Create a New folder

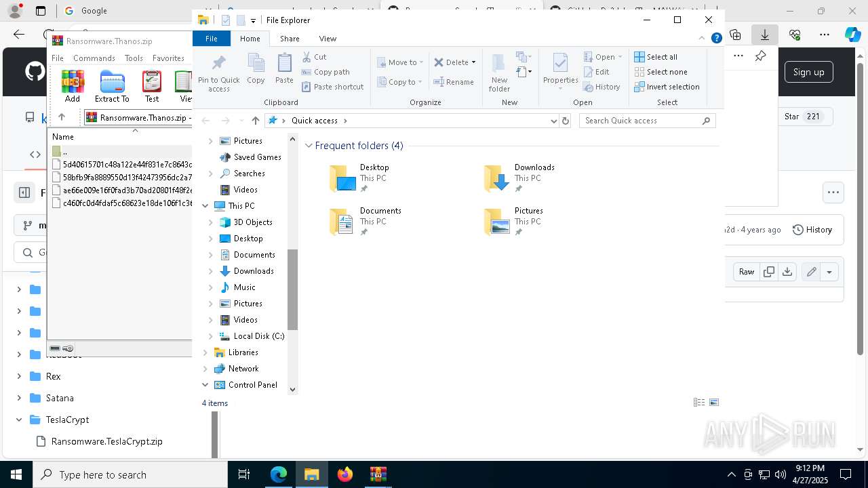click(499, 73)
